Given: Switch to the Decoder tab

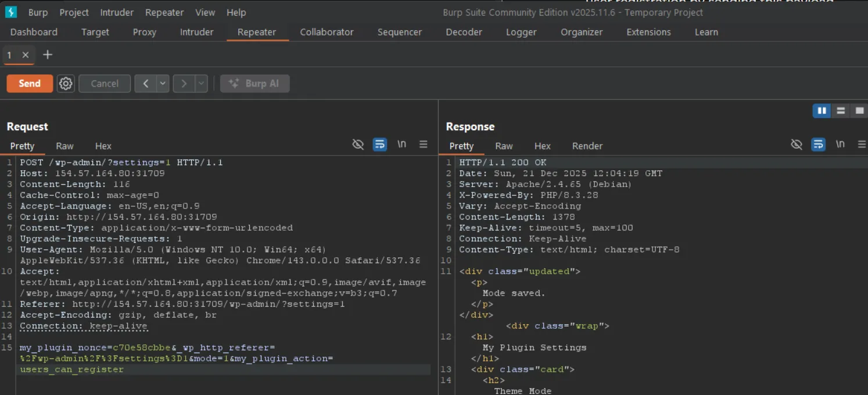Looking at the screenshot, I should (464, 32).
